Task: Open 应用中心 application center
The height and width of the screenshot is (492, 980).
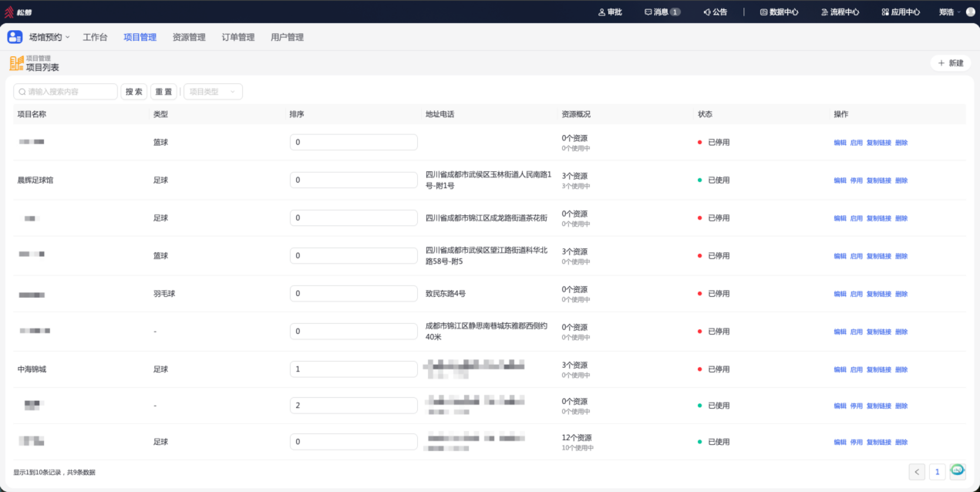Action: pyautogui.click(x=901, y=12)
